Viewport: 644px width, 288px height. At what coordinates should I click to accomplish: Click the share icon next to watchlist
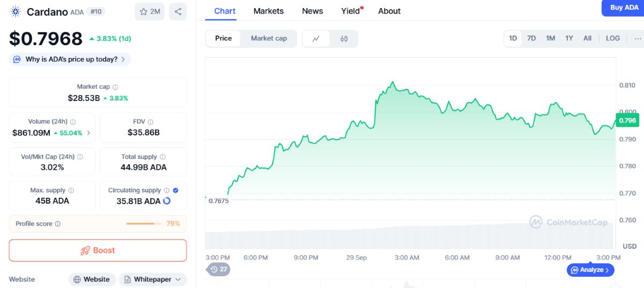click(178, 11)
